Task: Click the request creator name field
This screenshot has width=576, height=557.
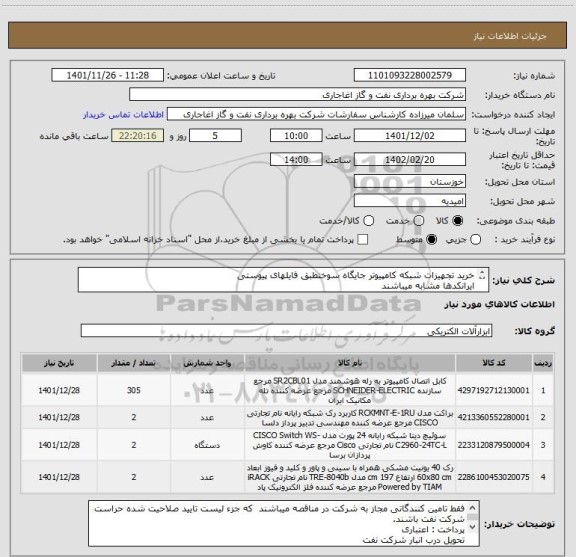Action: 316,115
